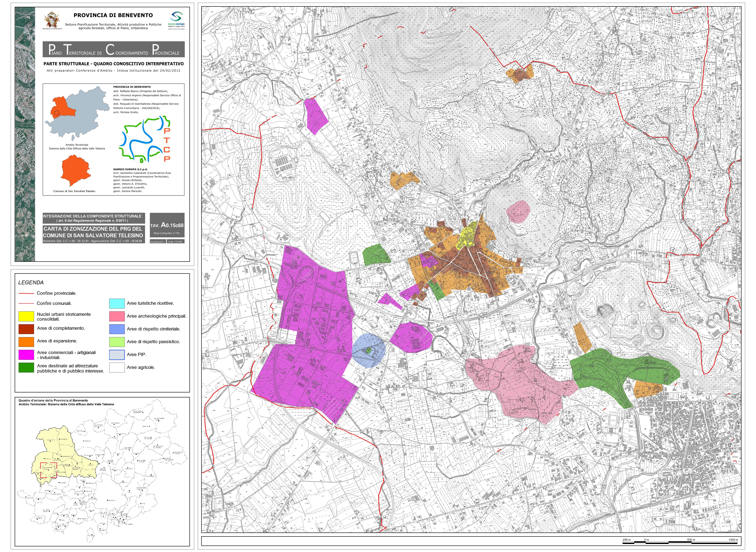Click the white Aree agricole legend swatch
756x552 pixels.
(117, 367)
